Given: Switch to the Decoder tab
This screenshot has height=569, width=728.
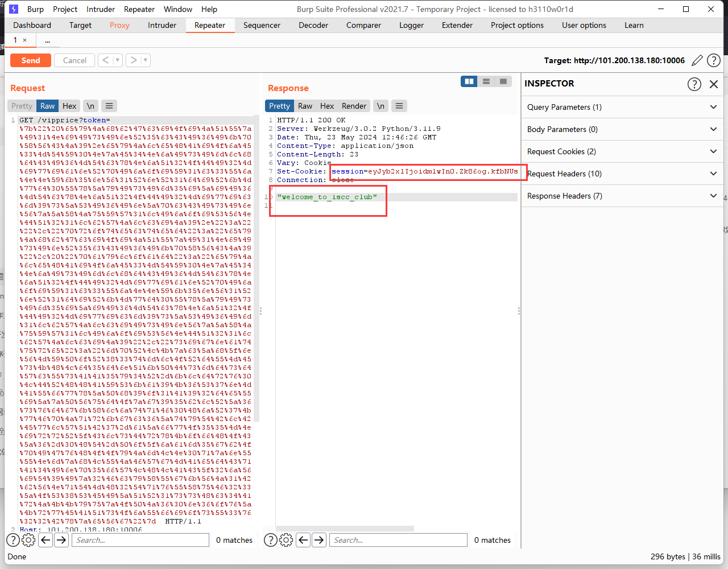Looking at the screenshot, I should coord(313,25).
